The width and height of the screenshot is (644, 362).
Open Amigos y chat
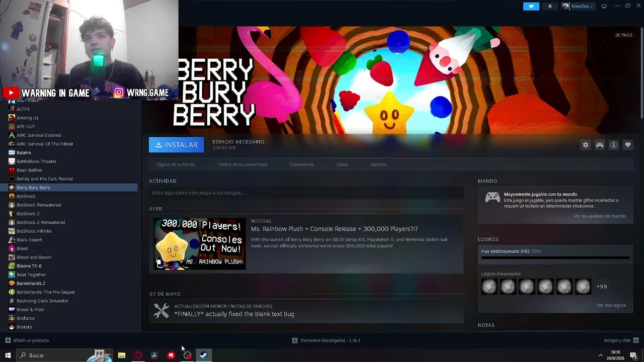point(621,340)
